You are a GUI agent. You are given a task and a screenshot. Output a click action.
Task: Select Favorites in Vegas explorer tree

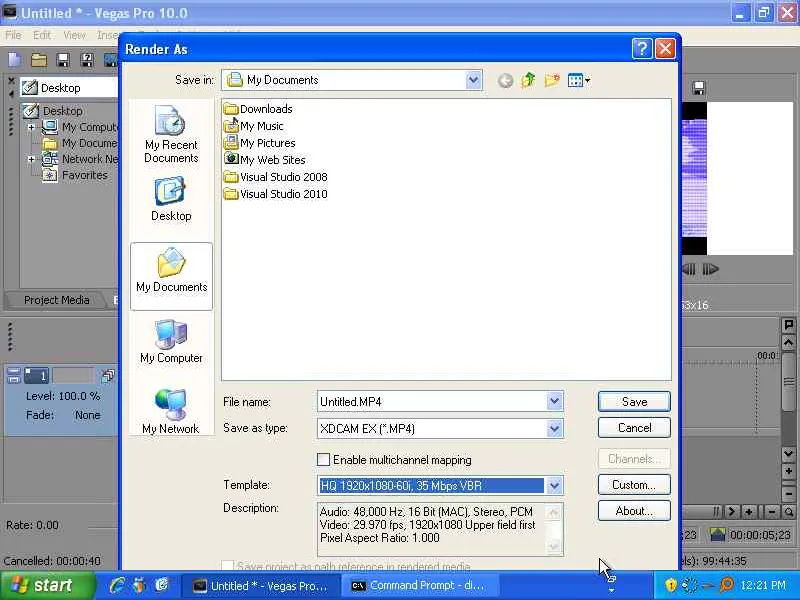76,175
